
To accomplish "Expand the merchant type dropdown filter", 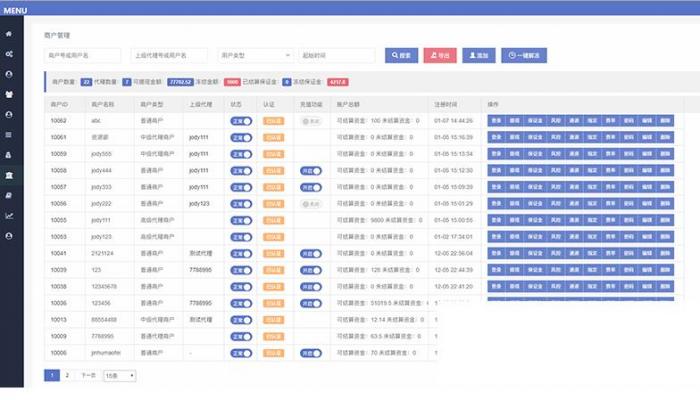I will [254, 56].
